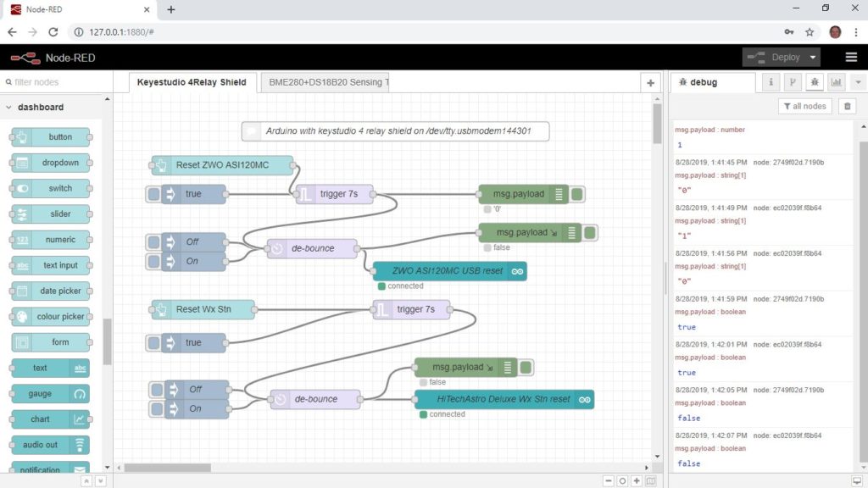Reset the canvas zoom level
The height and width of the screenshot is (488, 868).
pyautogui.click(x=622, y=481)
